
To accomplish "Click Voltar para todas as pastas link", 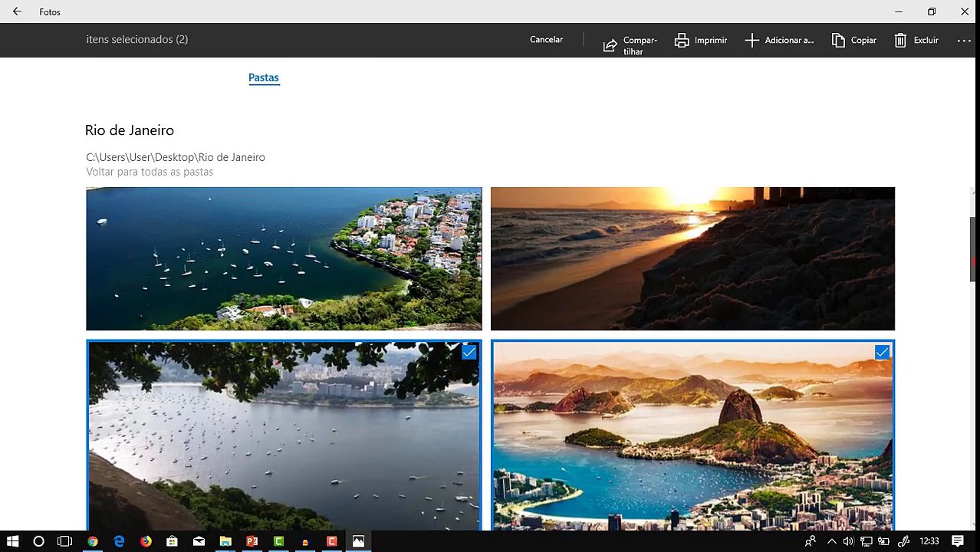I will (x=150, y=172).
